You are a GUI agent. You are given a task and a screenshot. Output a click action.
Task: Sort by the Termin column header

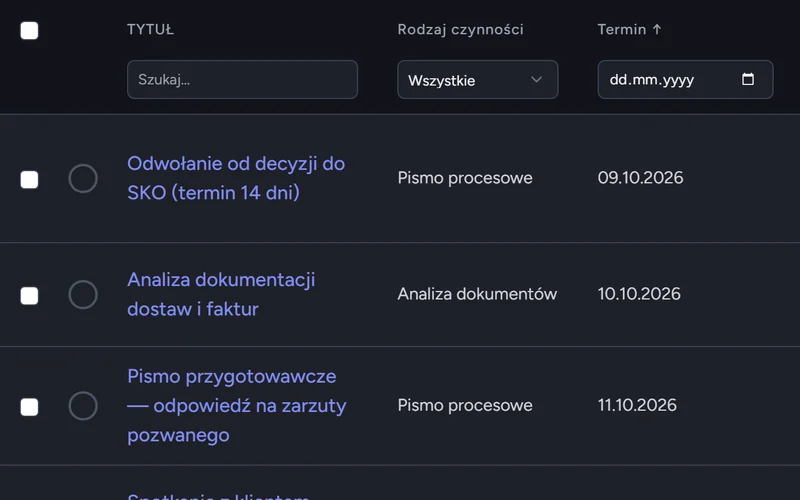(x=629, y=30)
